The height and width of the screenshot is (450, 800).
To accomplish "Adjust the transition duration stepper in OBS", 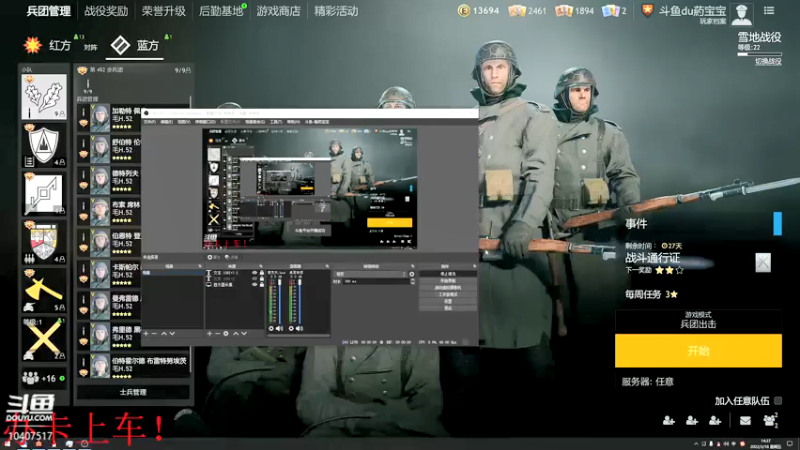I will (x=412, y=281).
